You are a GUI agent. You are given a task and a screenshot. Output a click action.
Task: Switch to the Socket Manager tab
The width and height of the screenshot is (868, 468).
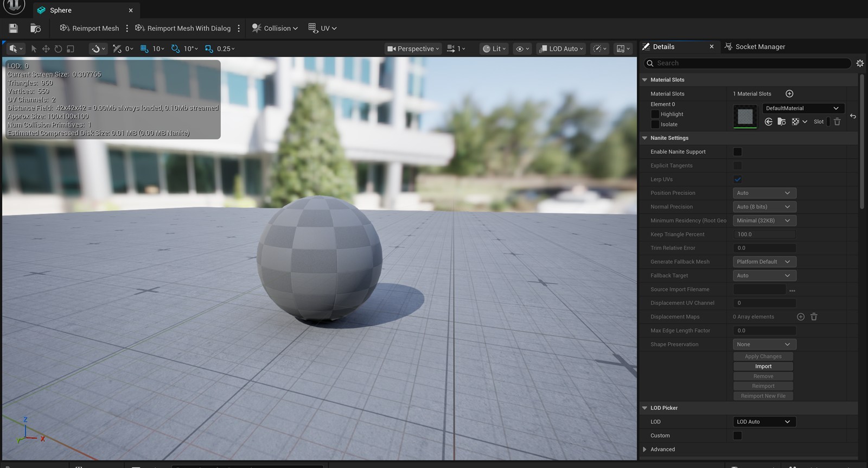(755, 47)
